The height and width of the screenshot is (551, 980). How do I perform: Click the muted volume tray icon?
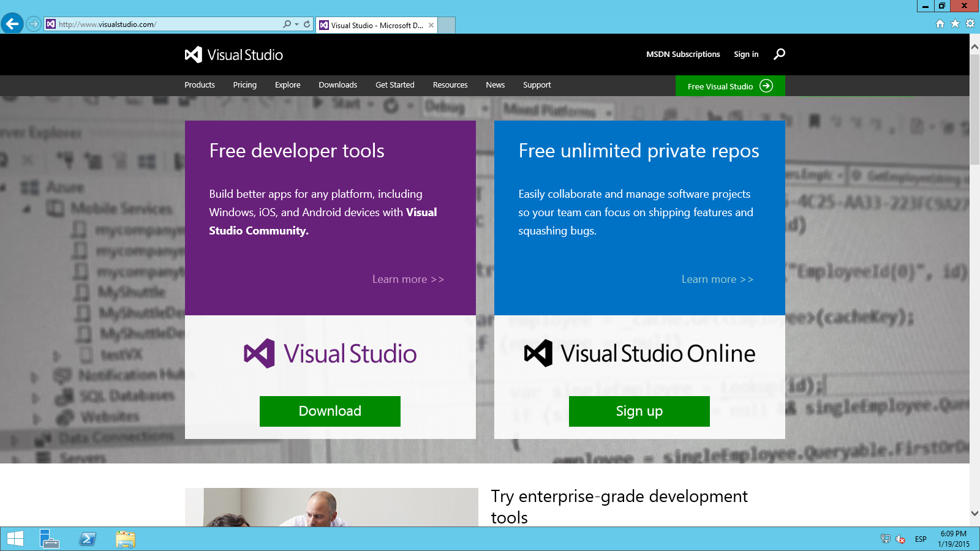tap(900, 539)
